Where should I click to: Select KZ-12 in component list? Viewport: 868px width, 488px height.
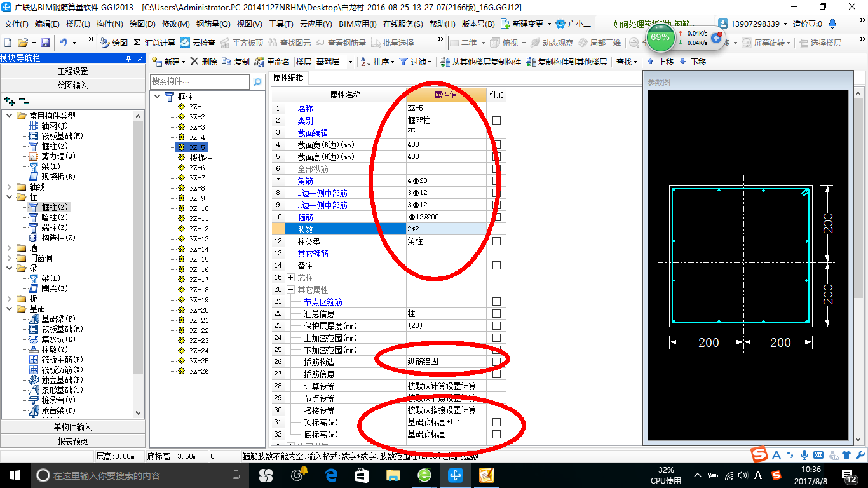199,229
